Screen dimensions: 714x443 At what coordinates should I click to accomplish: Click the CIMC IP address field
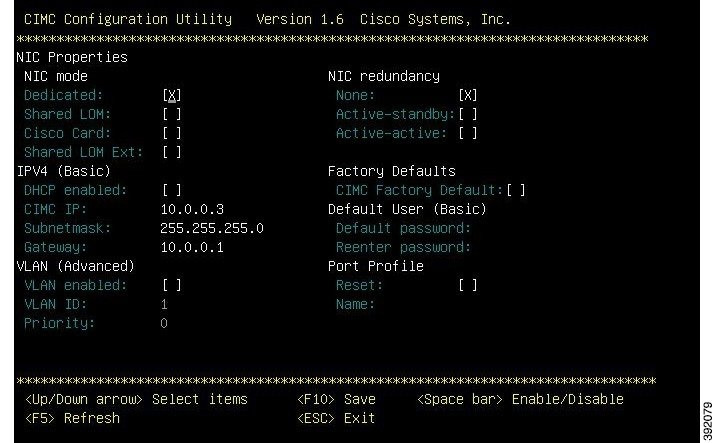tap(192, 209)
